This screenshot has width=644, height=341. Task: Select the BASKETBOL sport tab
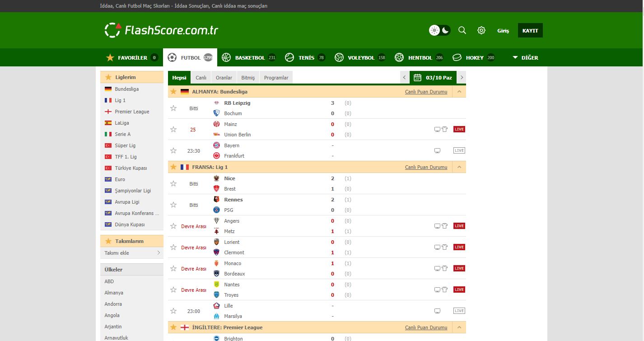pos(248,57)
